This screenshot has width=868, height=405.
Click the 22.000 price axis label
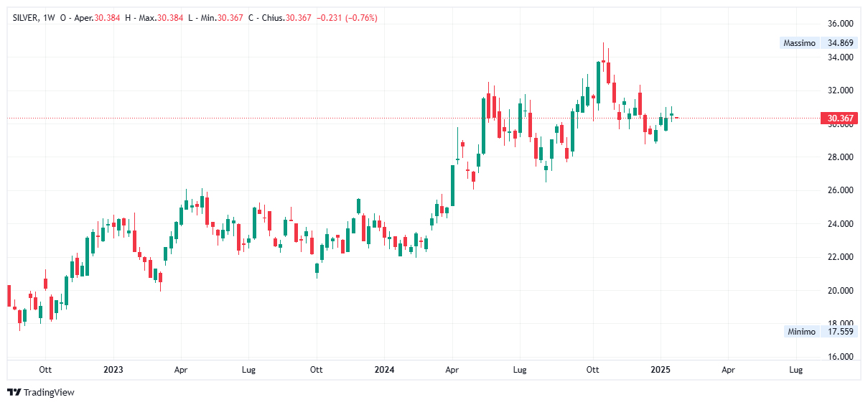(x=840, y=257)
